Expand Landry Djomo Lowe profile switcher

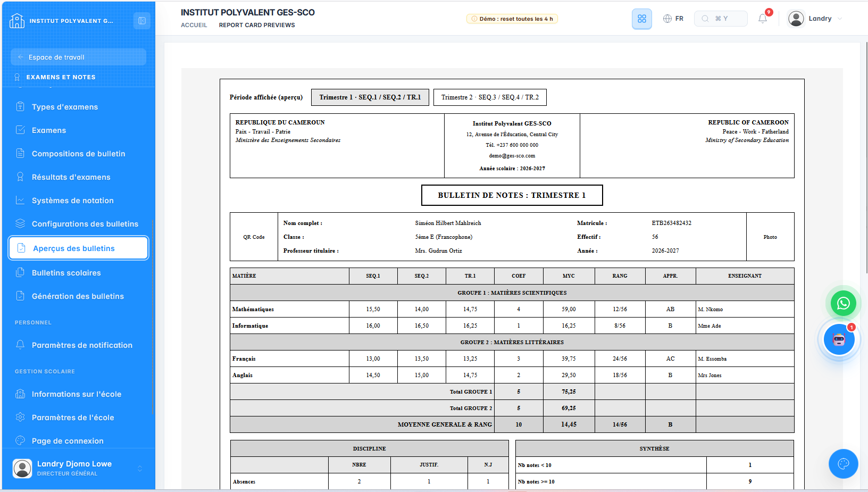[x=140, y=469]
